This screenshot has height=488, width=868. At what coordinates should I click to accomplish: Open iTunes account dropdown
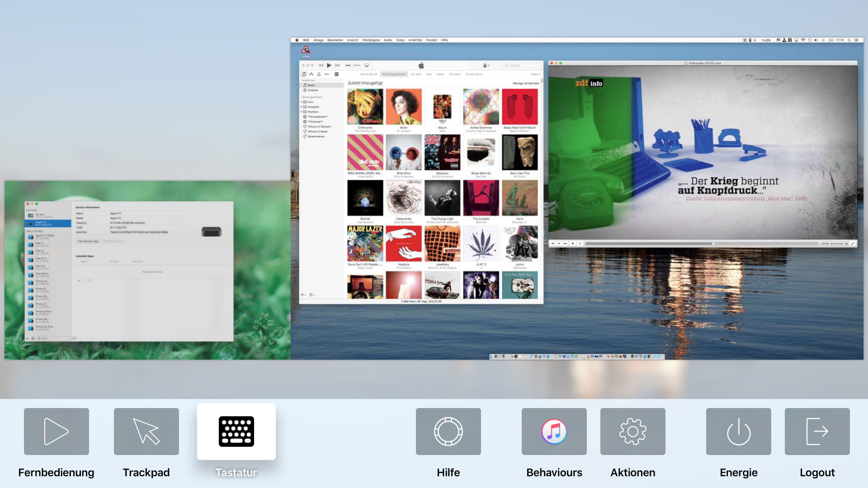pyautogui.click(x=486, y=66)
